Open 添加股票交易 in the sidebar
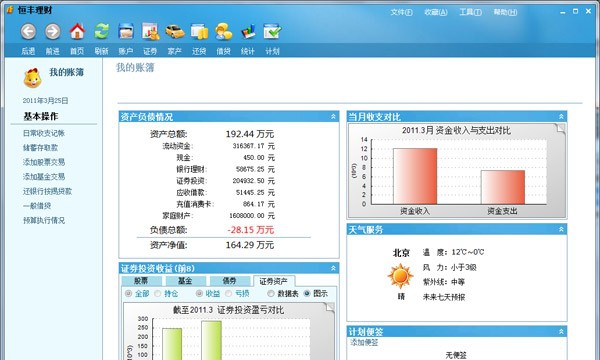The image size is (600, 360). pos(44,162)
